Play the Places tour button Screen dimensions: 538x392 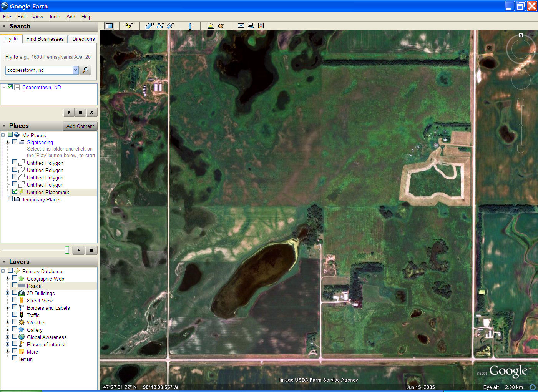[79, 250]
